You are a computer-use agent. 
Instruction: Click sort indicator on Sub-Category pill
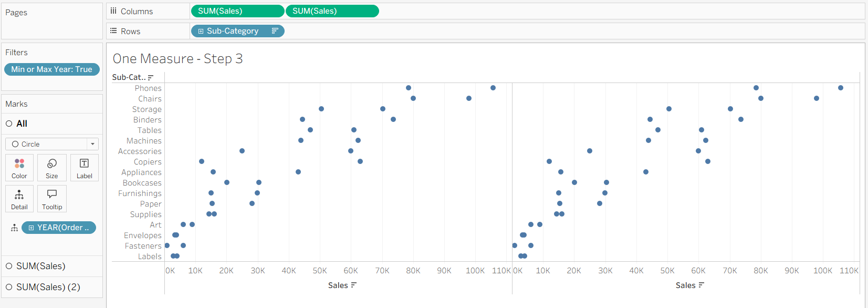pos(275,31)
